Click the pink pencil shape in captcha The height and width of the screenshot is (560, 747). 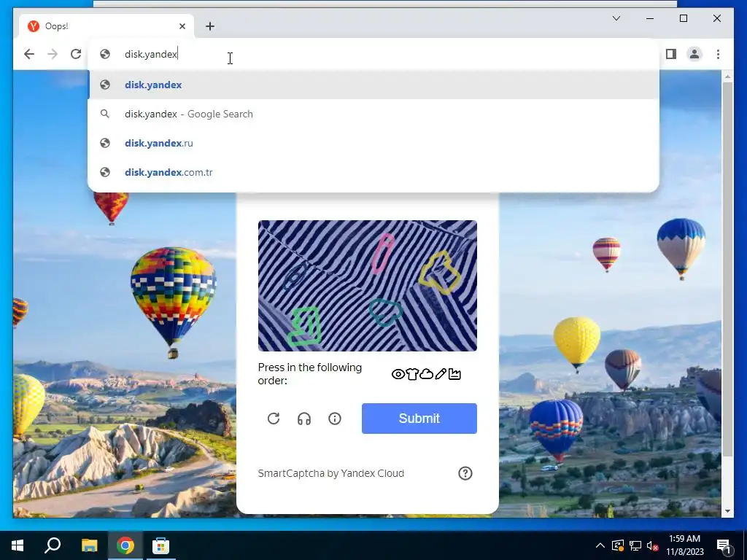click(382, 253)
